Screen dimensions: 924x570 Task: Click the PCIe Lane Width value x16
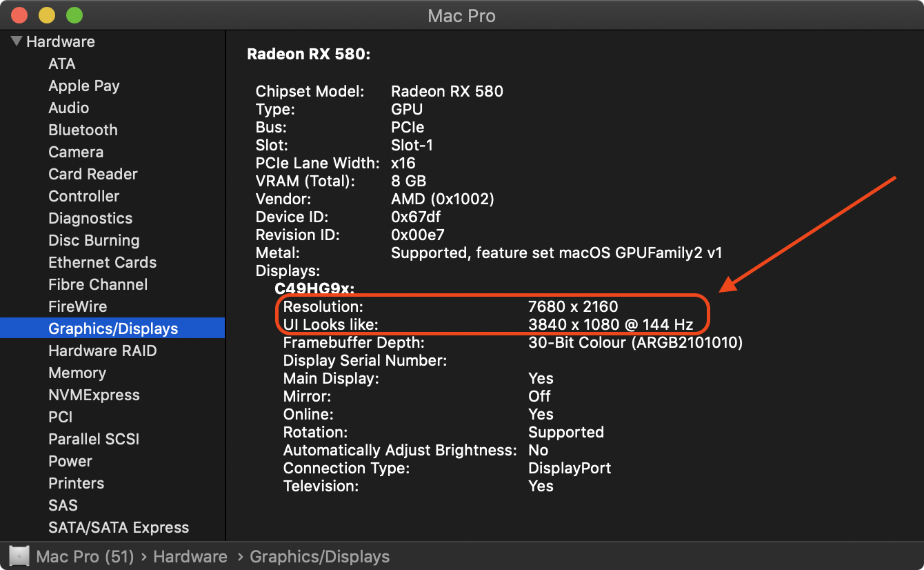click(x=403, y=163)
